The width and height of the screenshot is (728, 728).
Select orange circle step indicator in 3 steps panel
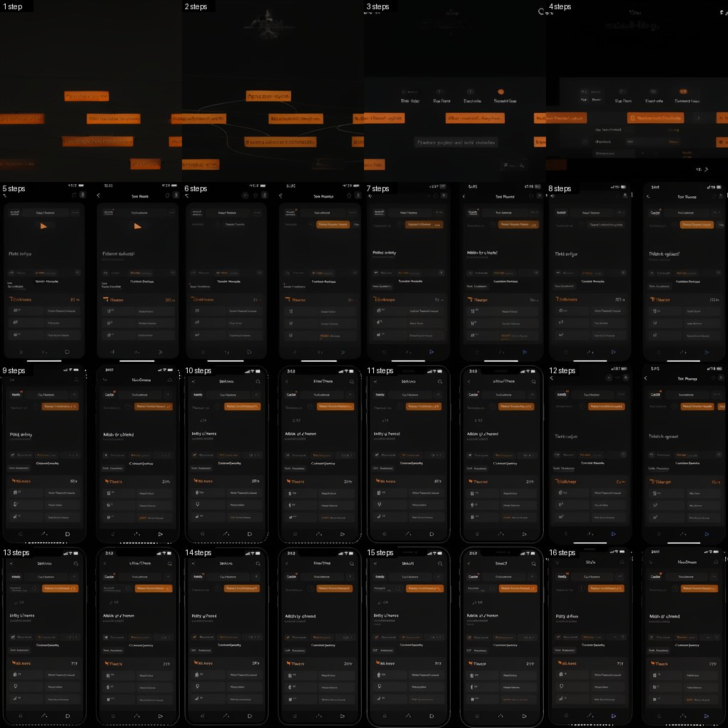(x=500, y=92)
